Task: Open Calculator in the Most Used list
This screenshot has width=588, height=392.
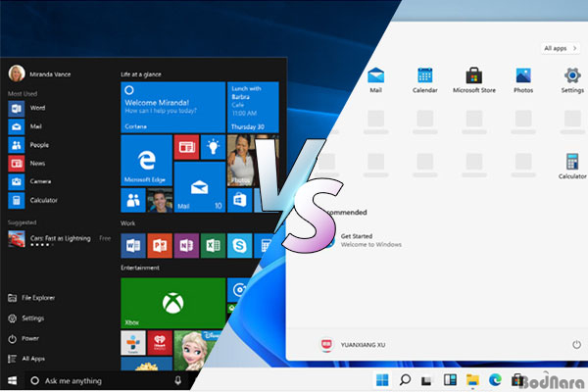Action: pos(33,200)
